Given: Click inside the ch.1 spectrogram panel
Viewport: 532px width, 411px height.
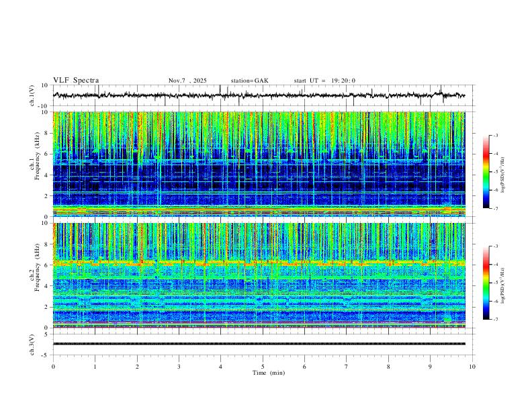Looking at the screenshot, I should 259,164.
